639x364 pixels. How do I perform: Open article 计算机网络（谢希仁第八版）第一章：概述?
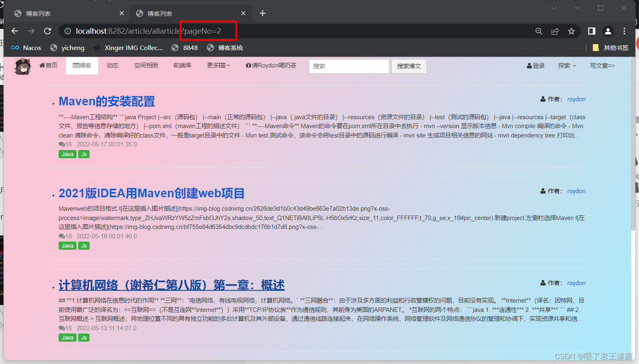172,285
